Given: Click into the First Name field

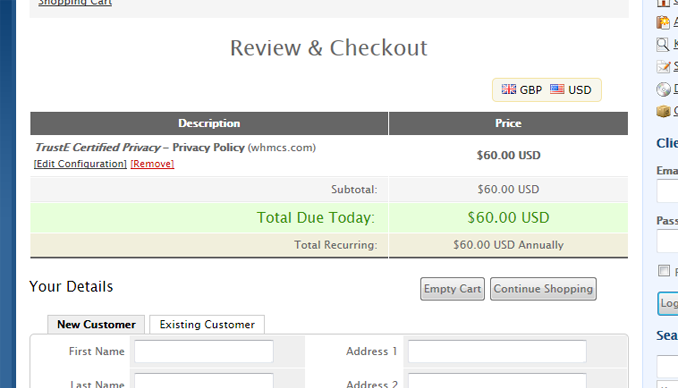Looking at the screenshot, I should pyautogui.click(x=204, y=351).
